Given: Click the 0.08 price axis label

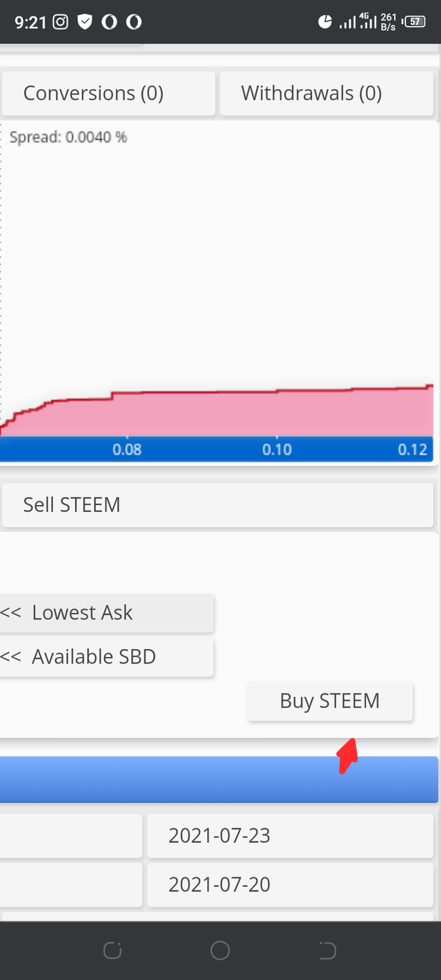Looking at the screenshot, I should (x=127, y=449).
